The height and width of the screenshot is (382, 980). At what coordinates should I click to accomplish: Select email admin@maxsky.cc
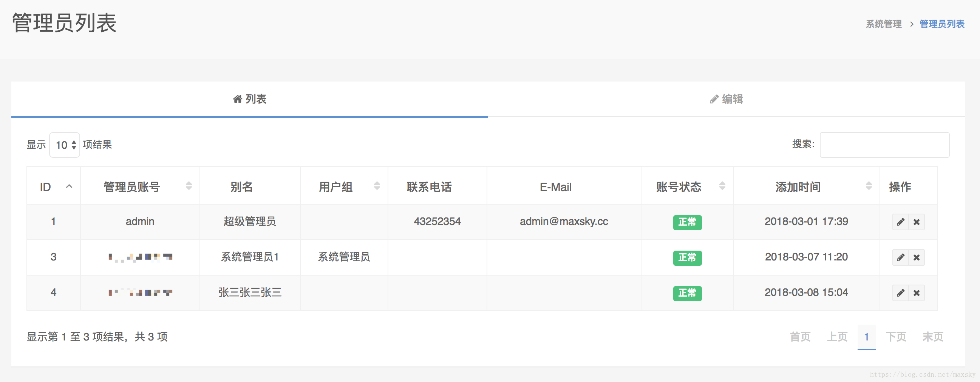pyautogui.click(x=564, y=222)
